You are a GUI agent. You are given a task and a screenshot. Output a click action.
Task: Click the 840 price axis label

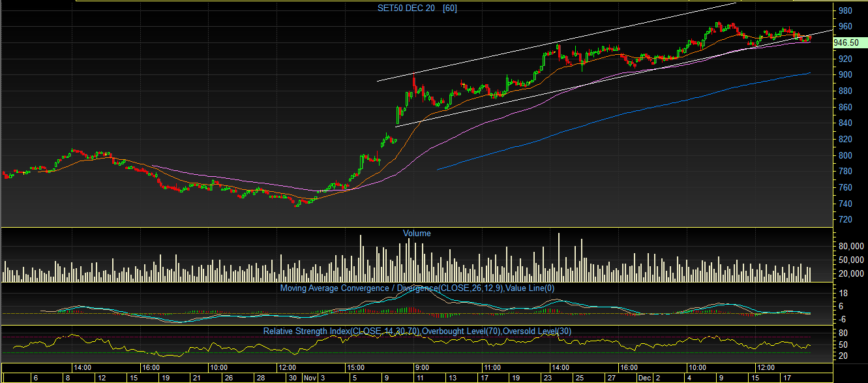point(845,123)
